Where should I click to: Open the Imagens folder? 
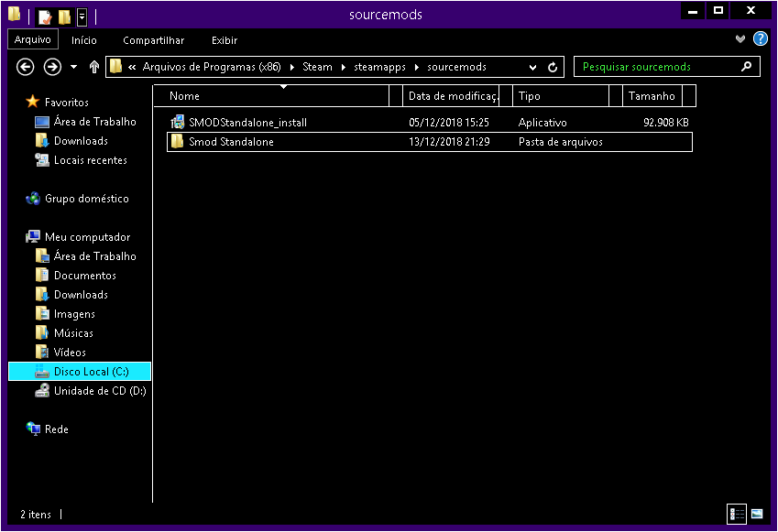point(74,314)
